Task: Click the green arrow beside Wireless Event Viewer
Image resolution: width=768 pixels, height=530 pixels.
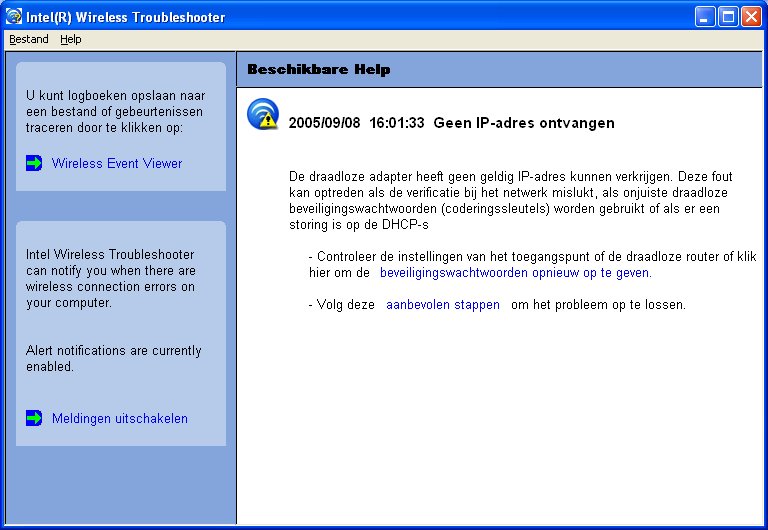Action: [x=34, y=163]
